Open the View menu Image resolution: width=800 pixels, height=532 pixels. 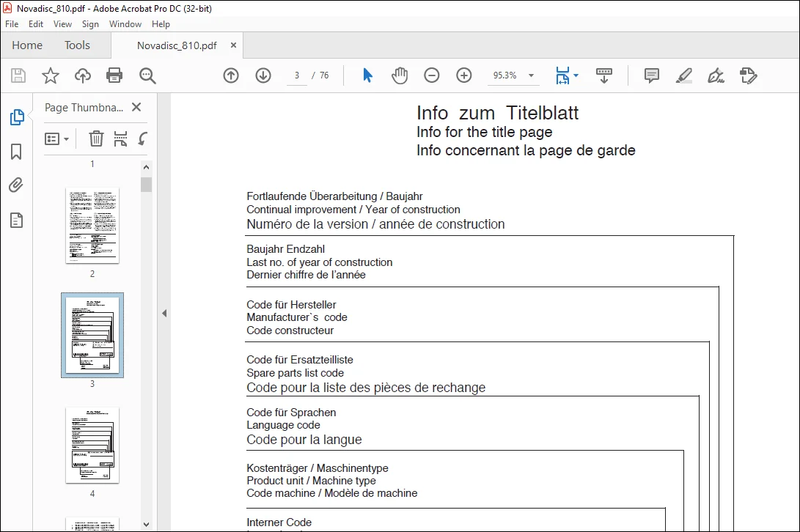[x=62, y=24]
